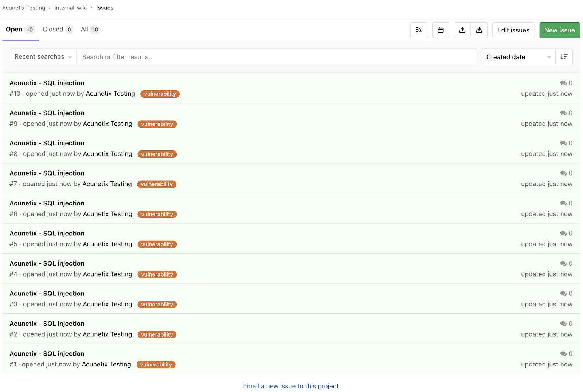
Task: Click vulnerability label on issue #10
Action: tap(160, 94)
